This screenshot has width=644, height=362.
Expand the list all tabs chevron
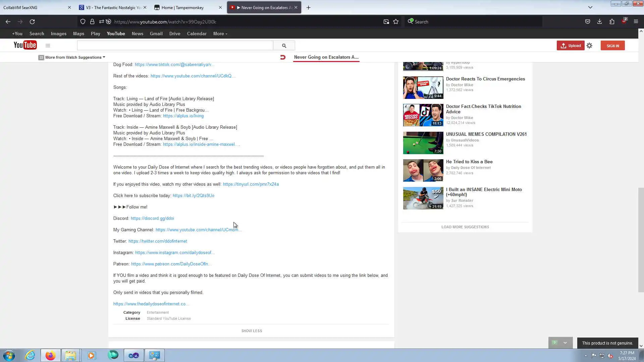[590, 7]
